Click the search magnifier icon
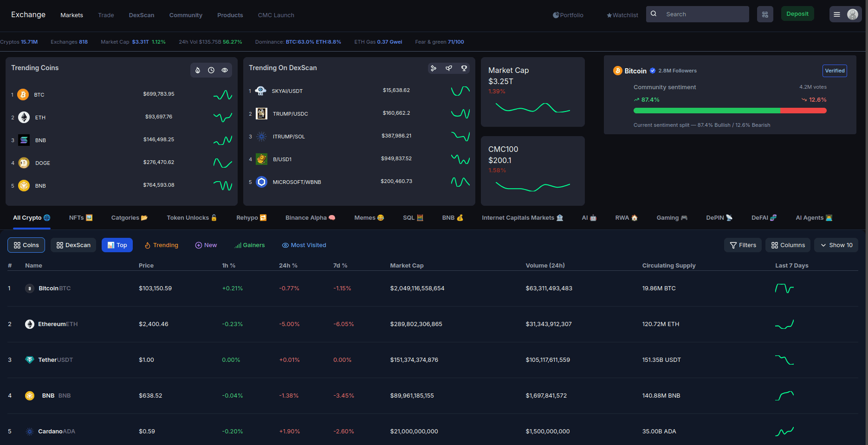The height and width of the screenshot is (445, 868). click(x=654, y=14)
